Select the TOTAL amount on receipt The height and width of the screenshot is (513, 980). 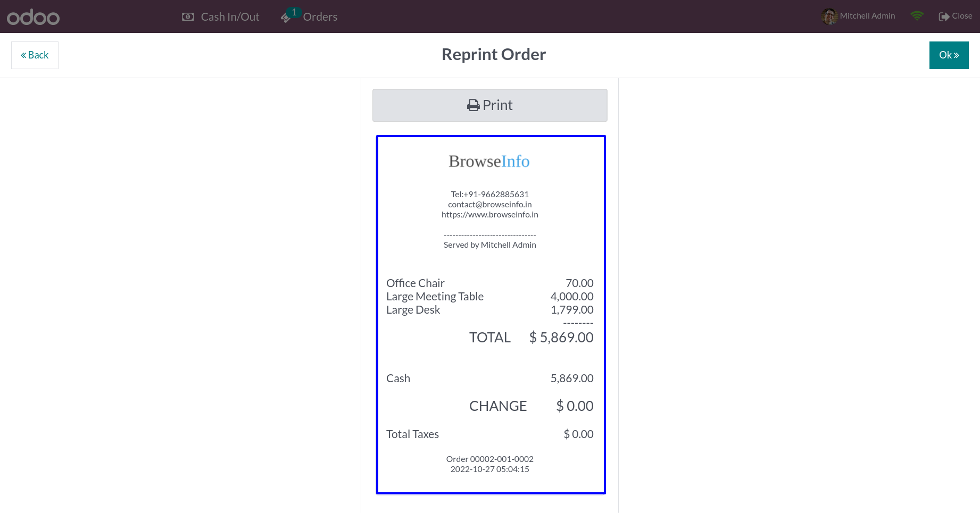click(x=561, y=338)
